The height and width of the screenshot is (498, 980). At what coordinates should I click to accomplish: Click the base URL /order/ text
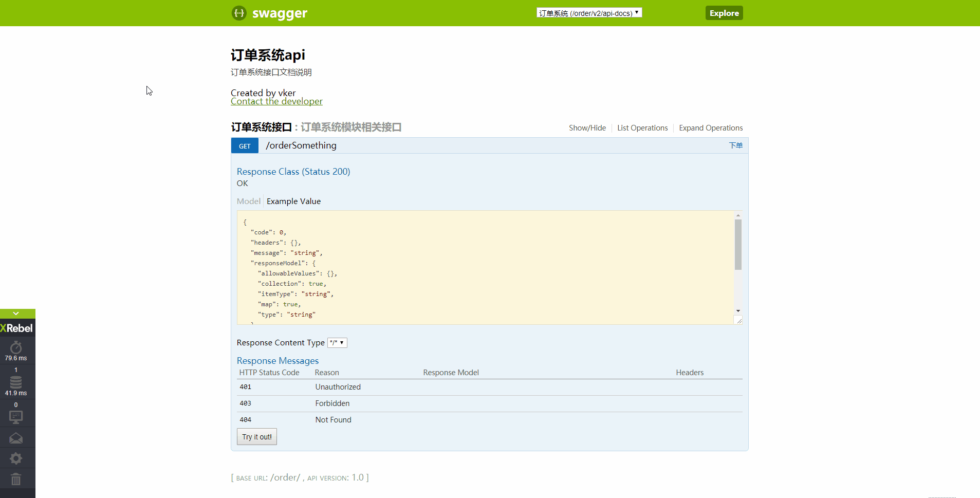(285, 477)
